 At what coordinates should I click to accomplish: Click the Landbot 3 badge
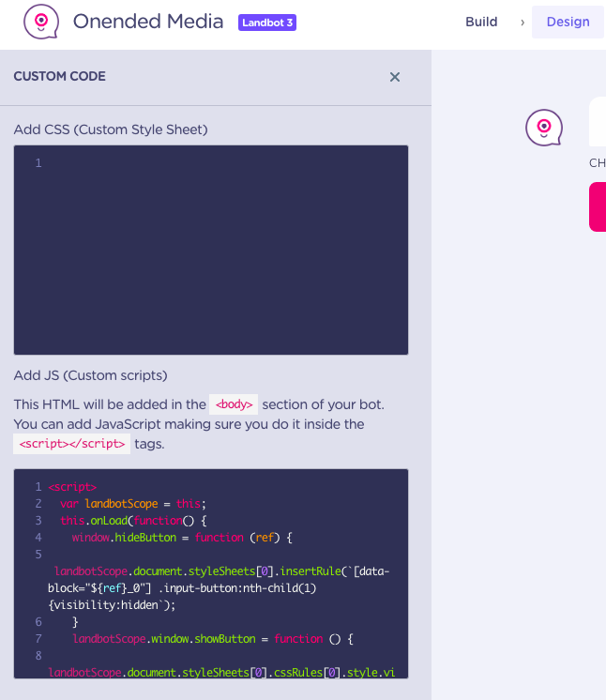266,23
